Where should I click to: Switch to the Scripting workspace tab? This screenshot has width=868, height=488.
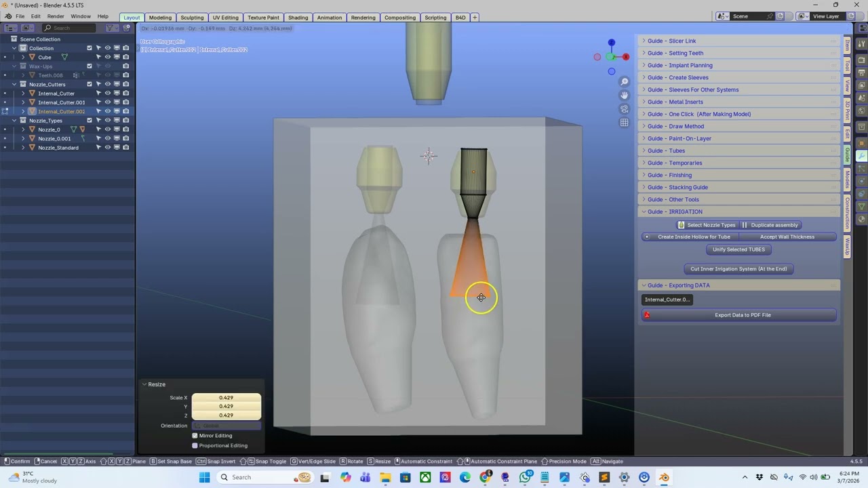coord(435,17)
